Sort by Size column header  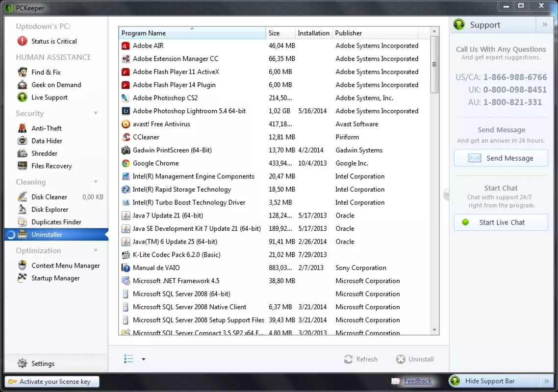coord(280,33)
